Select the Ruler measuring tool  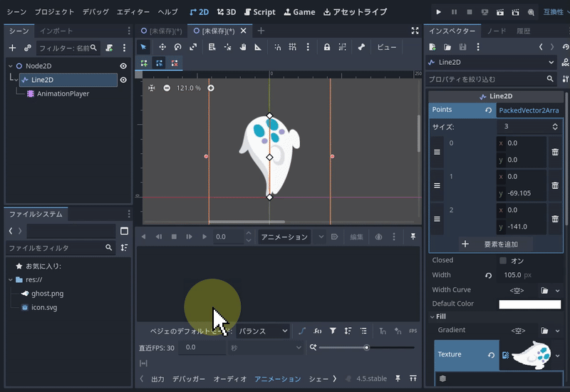tap(257, 47)
